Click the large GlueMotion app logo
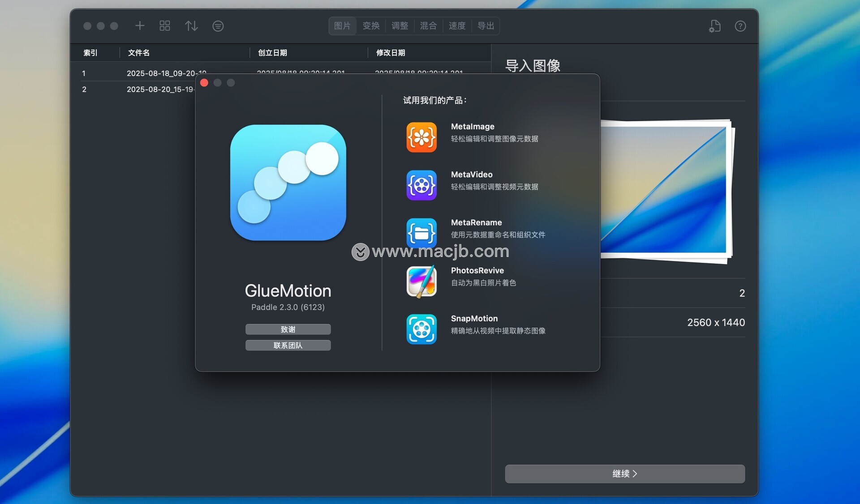The height and width of the screenshot is (504, 860). pyautogui.click(x=288, y=183)
